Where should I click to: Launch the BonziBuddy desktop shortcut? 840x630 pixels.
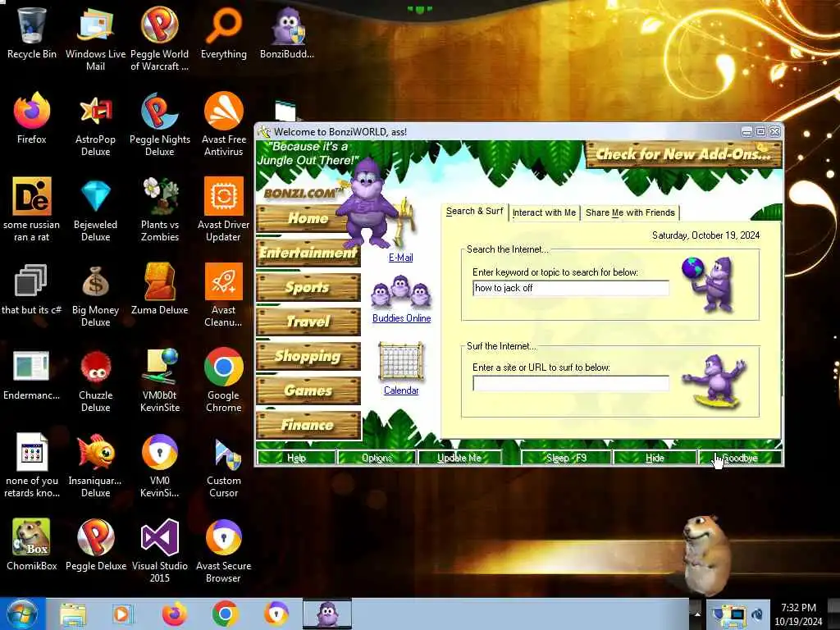287,33
